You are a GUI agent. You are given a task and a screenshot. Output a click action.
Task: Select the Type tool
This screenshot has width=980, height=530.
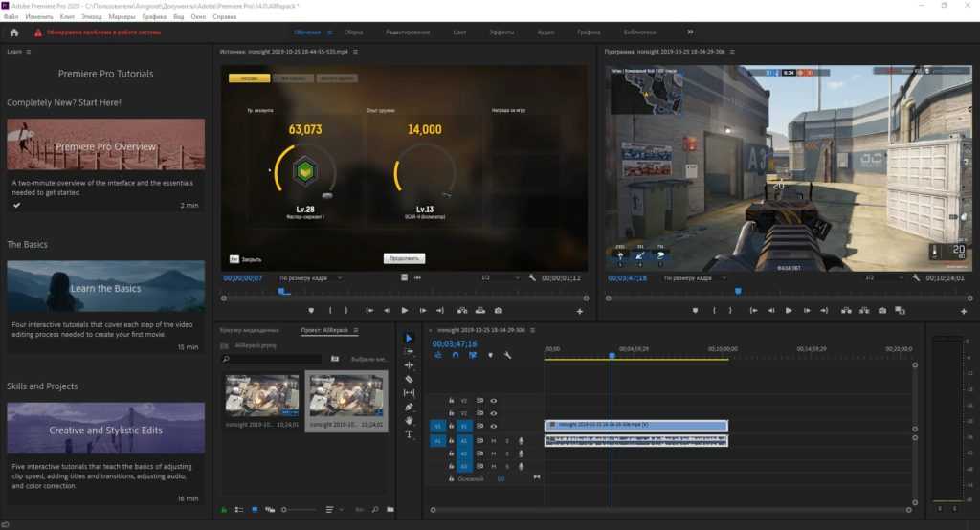(x=409, y=434)
